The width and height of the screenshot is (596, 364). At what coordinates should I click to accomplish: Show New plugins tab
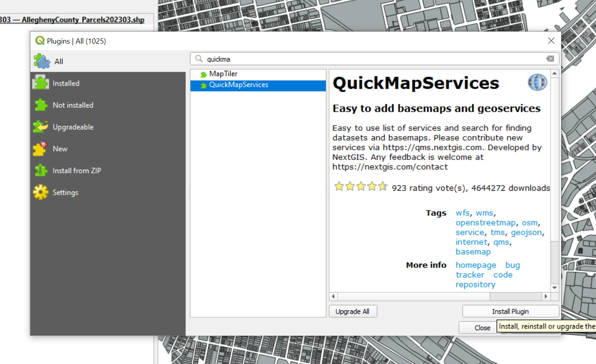point(108,149)
